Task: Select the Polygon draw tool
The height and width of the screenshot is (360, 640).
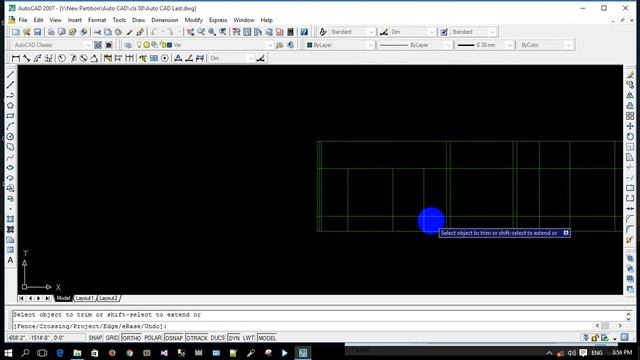Action: (x=10, y=106)
